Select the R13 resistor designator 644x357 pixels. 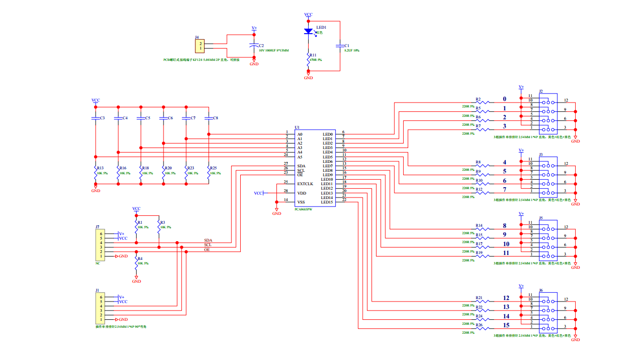[x=100, y=168]
